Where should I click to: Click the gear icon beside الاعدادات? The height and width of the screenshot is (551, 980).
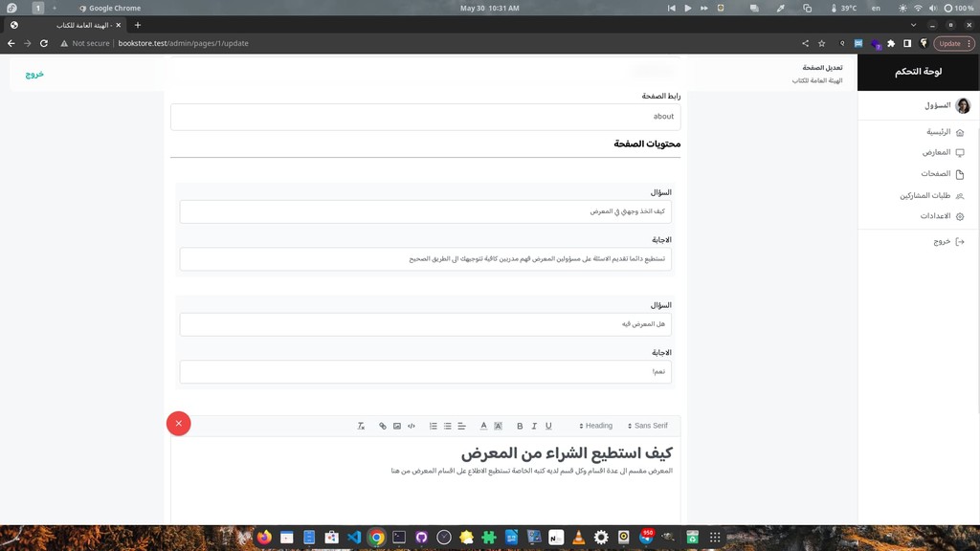[960, 217]
